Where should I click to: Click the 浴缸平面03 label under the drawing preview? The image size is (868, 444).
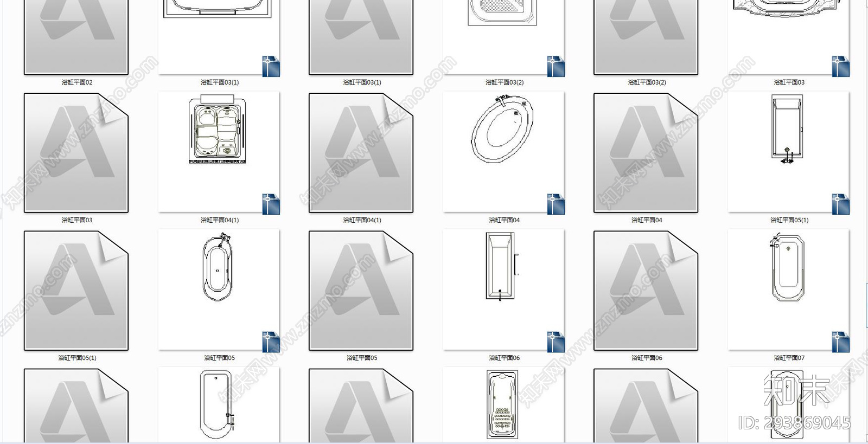[x=789, y=82]
